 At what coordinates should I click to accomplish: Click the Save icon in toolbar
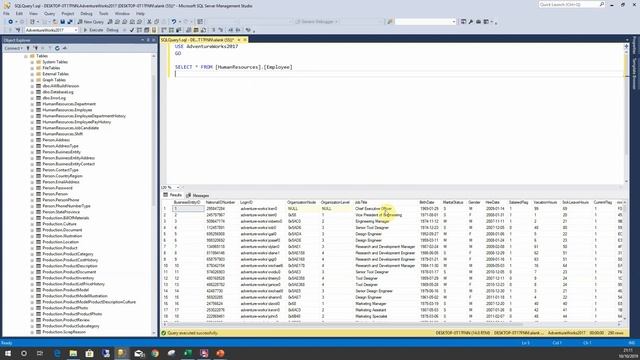point(62,22)
